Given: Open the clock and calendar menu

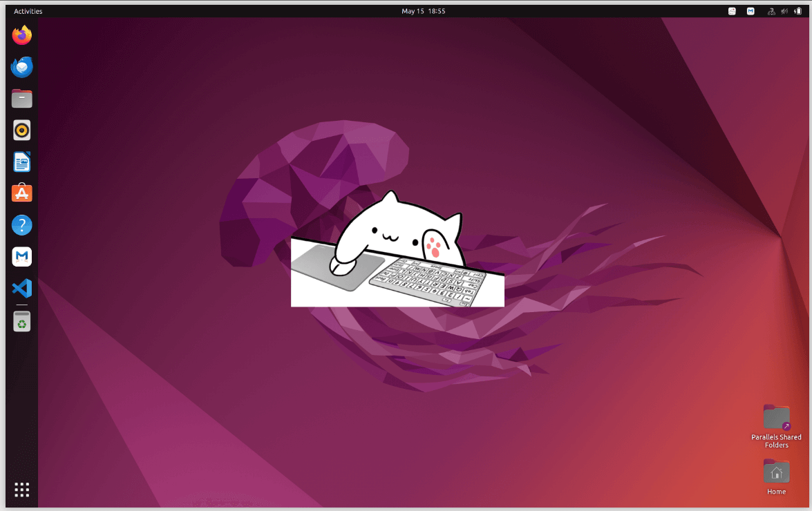Looking at the screenshot, I should click(423, 11).
